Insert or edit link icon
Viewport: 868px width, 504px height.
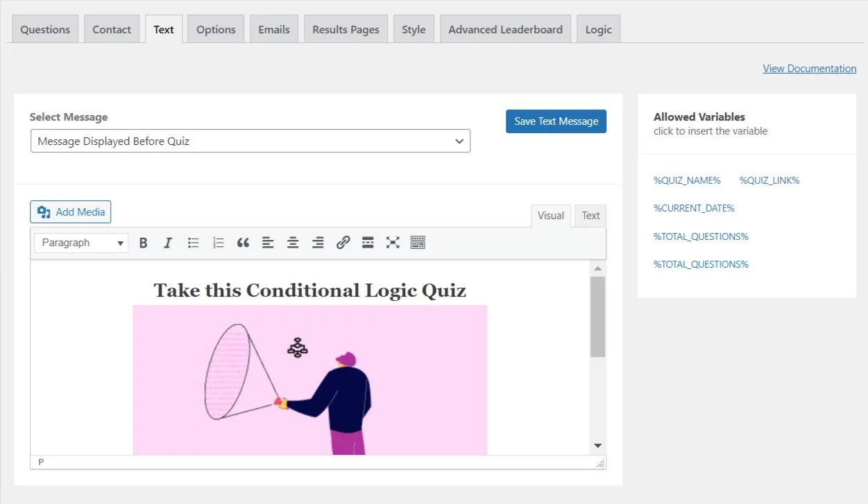pyautogui.click(x=343, y=243)
